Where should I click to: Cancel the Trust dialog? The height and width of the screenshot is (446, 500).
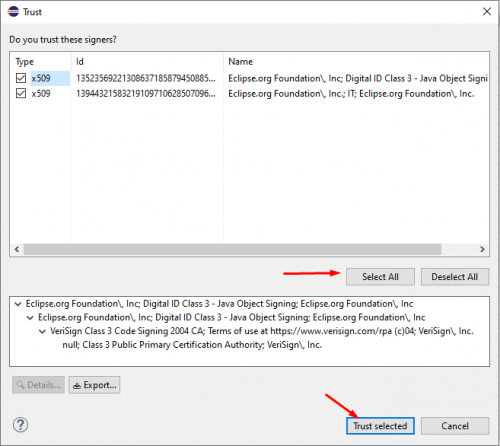click(455, 426)
